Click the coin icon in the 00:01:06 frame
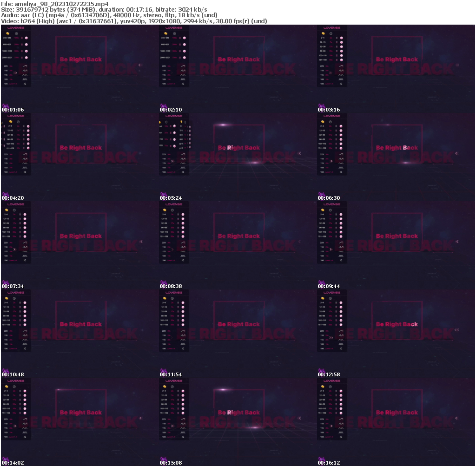 tap(8, 33)
